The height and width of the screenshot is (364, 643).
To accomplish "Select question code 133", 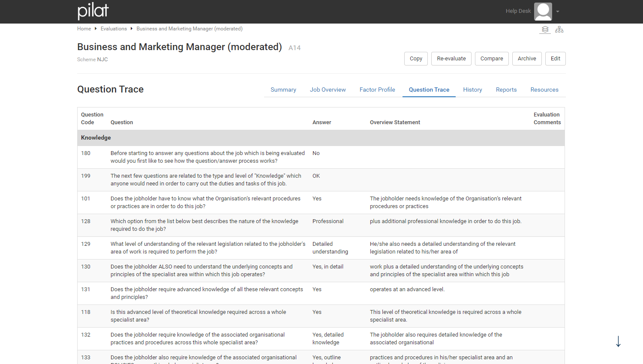I will [x=86, y=358].
